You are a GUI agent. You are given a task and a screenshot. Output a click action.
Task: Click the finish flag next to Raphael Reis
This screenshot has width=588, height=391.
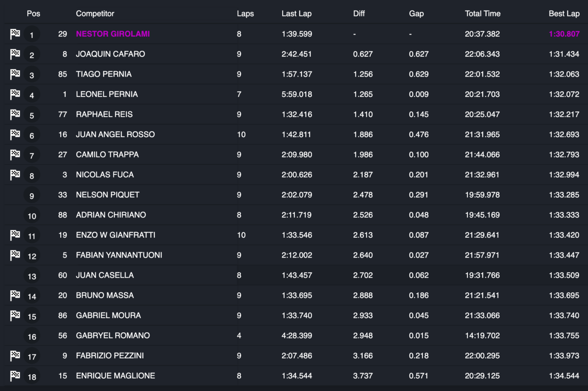pyautogui.click(x=15, y=114)
